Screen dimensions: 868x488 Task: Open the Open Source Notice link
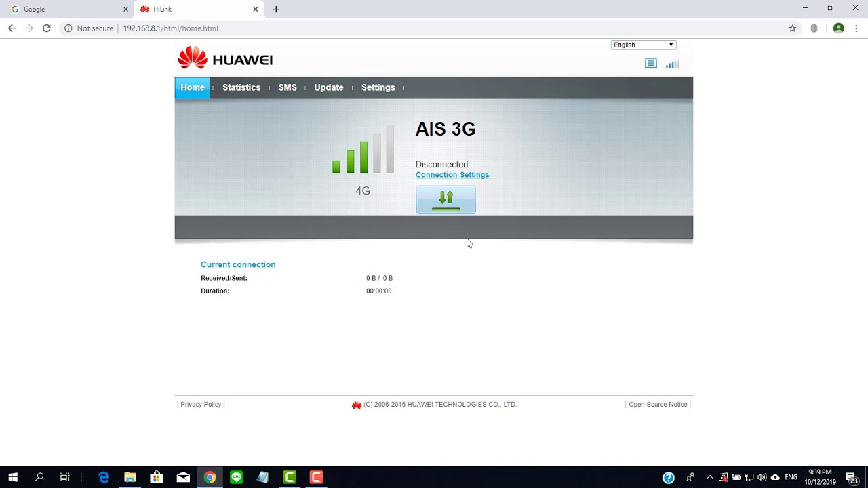tap(658, 405)
